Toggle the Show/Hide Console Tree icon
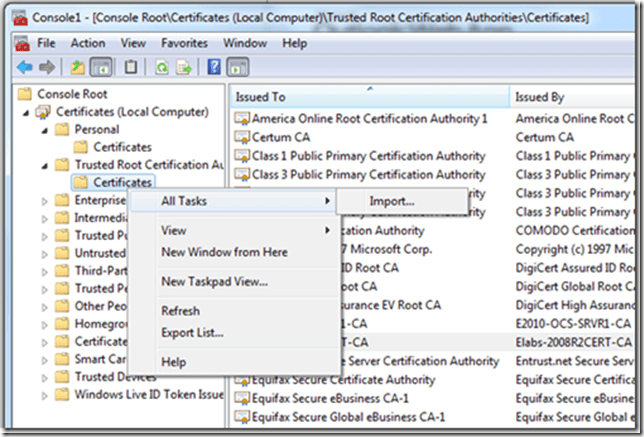 point(100,67)
